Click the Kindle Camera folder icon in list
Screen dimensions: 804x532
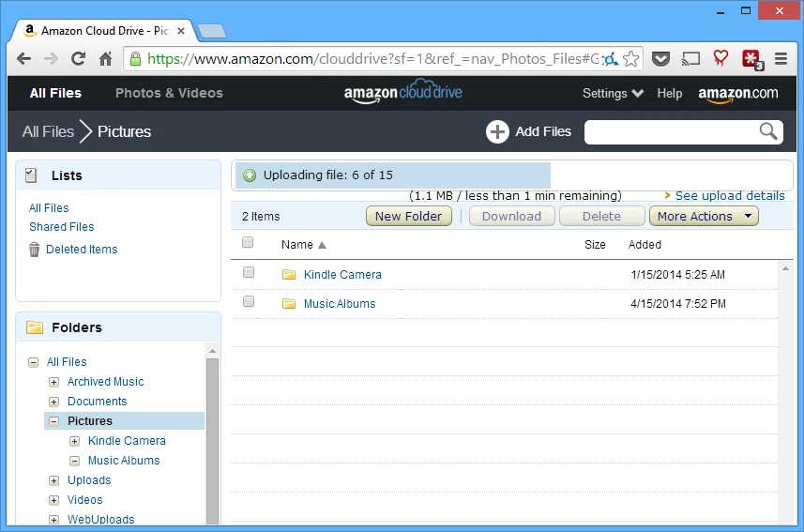pyautogui.click(x=289, y=275)
